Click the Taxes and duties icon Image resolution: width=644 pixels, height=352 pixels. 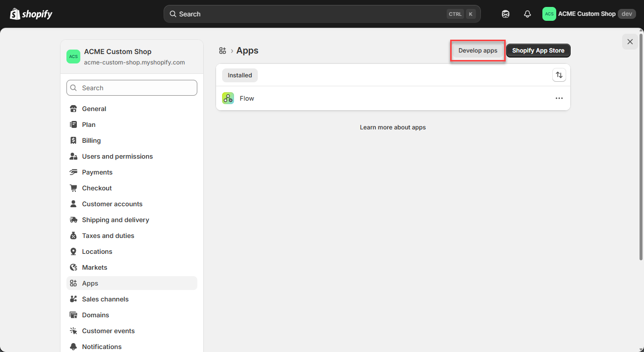[73, 235]
